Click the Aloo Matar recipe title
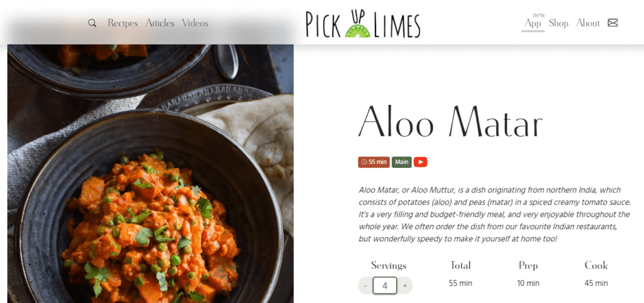644x303 pixels. point(450,121)
